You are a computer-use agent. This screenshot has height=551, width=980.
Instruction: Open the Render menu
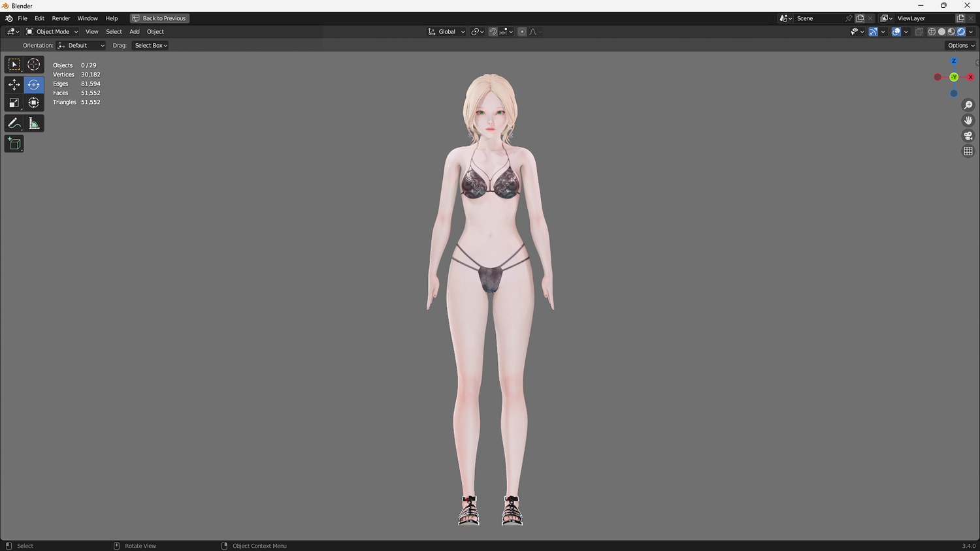[61, 18]
